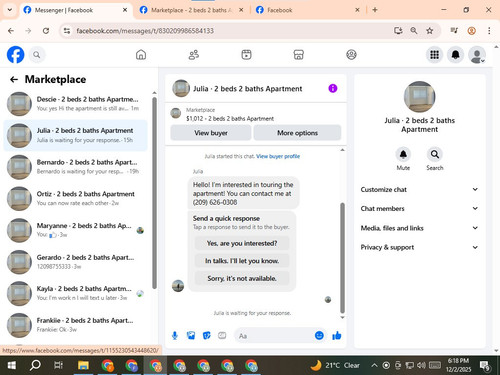
Task: Open the View buyer profile link
Action: pyautogui.click(x=278, y=156)
